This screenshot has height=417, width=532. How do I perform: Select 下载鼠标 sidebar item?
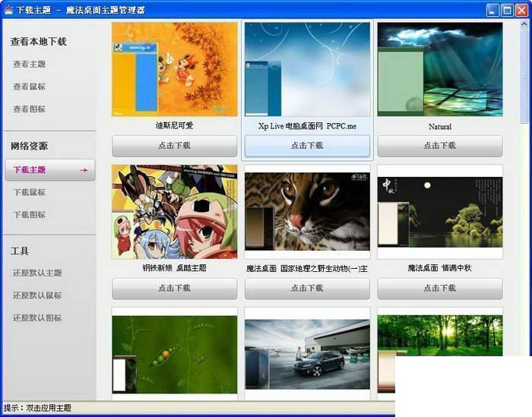[29, 192]
